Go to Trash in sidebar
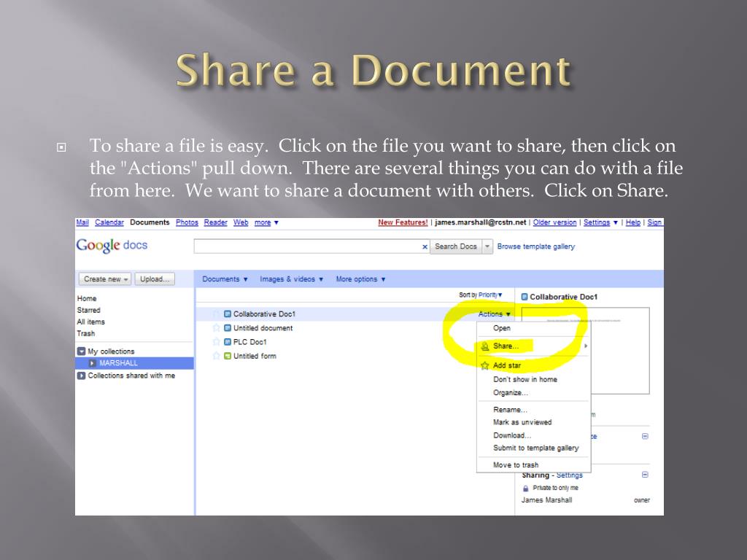Image resolution: width=747 pixels, height=560 pixels. point(86,333)
